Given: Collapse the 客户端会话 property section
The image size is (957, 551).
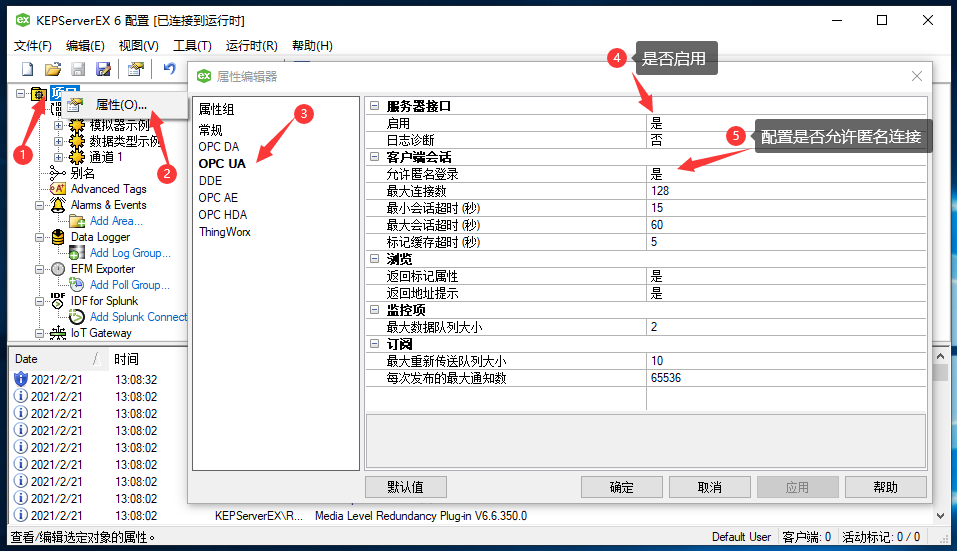Looking at the screenshot, I should pyautogui.click(x=375, y=157).
